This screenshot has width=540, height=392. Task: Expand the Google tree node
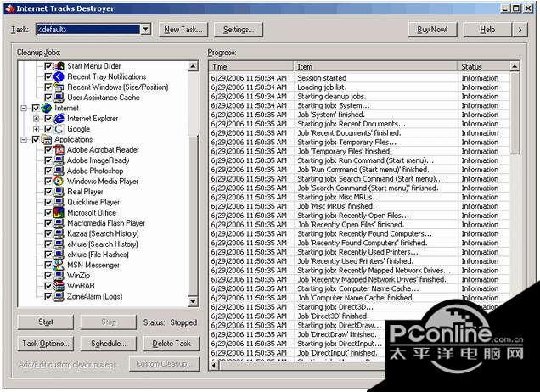click(37, 129)
